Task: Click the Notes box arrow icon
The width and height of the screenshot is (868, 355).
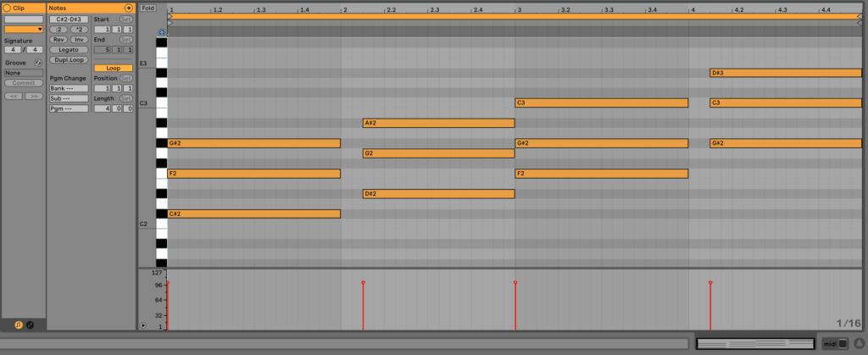Action: click(129, 8)
